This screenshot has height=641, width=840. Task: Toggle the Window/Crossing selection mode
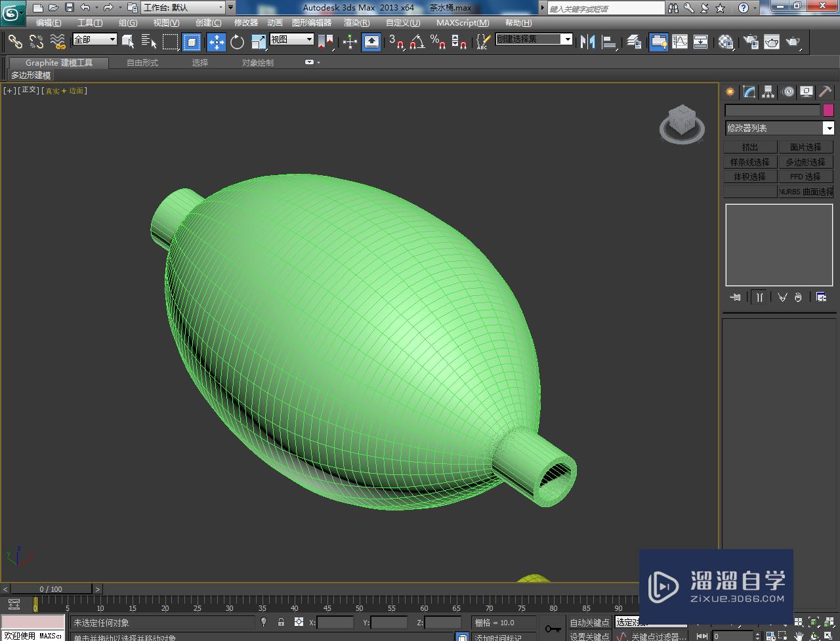point(192,42)
